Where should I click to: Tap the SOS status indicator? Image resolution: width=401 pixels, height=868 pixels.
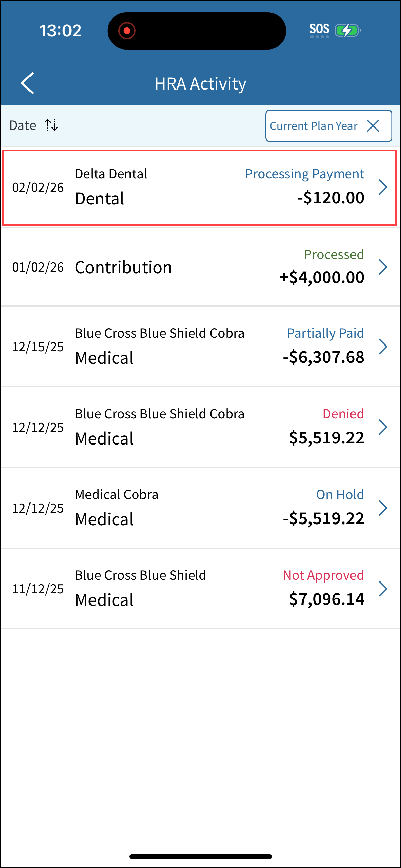[x=319, y=30]
